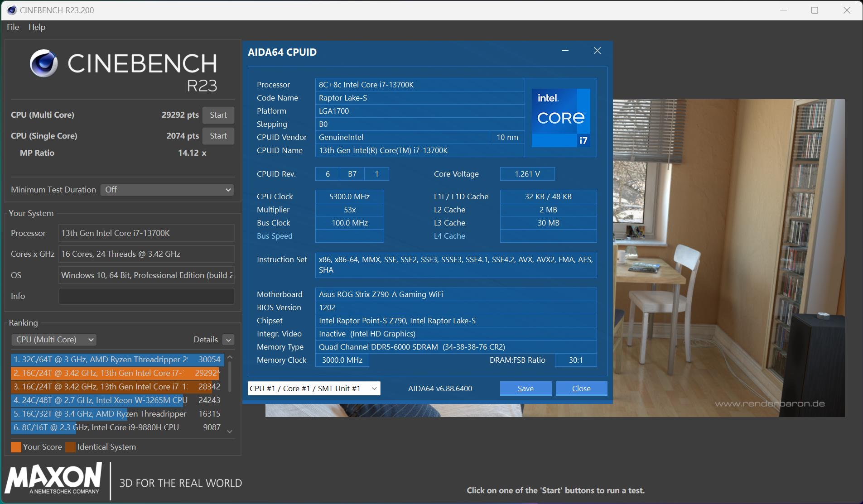Image resolution: width=863 pixels, height=504 pixels.
Task: Expand the ranking Details dropdown arrow
Action: tap(229, 340)
